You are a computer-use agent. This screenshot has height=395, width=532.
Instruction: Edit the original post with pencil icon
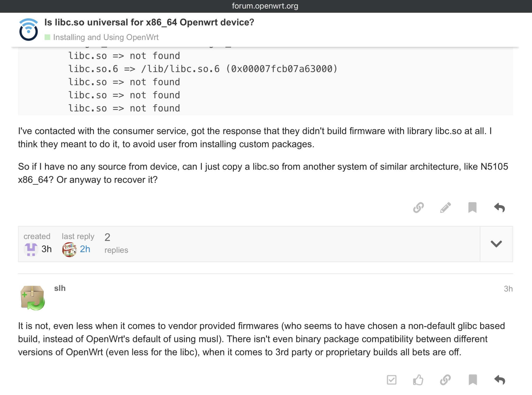coord(445,208)
